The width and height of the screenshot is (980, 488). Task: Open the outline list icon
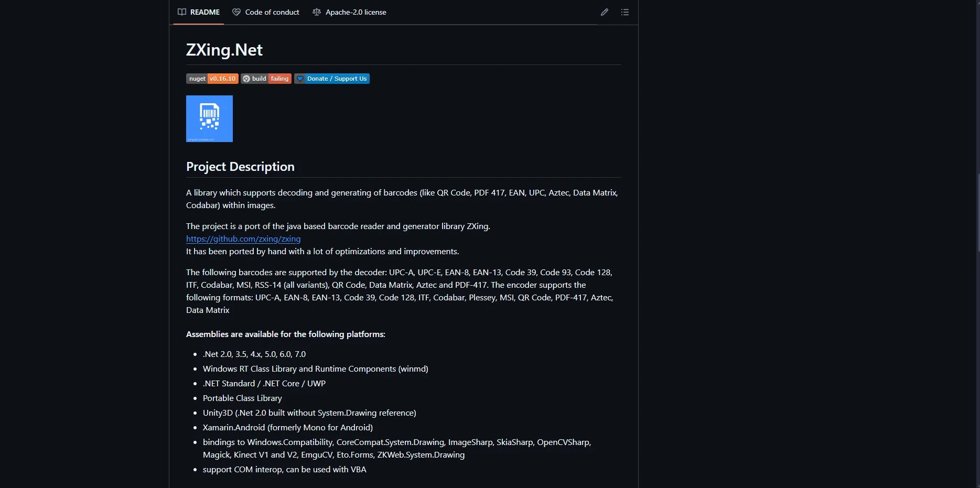pos(625,12)
